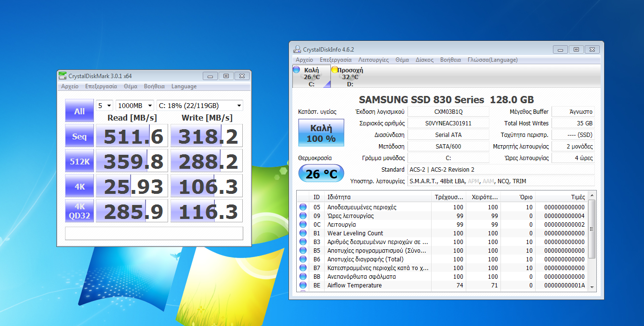This screenshot has height=326, width=644.
Task: Click Wear Leveling Count attribute name
Action: tap(355, 233)
